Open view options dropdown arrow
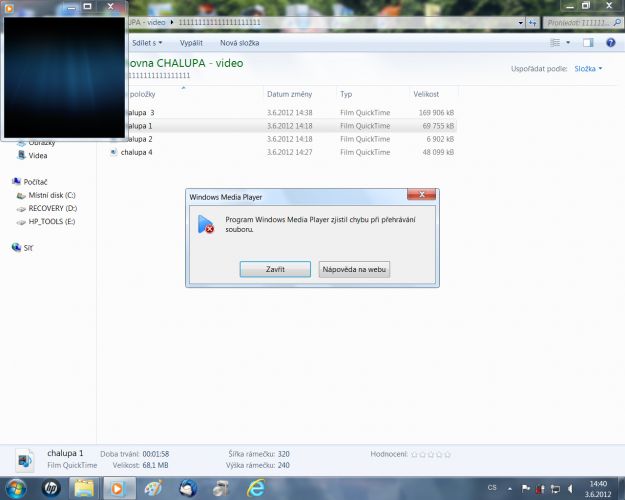The height and width of the screenshot is (500, 625). point(568,42)
